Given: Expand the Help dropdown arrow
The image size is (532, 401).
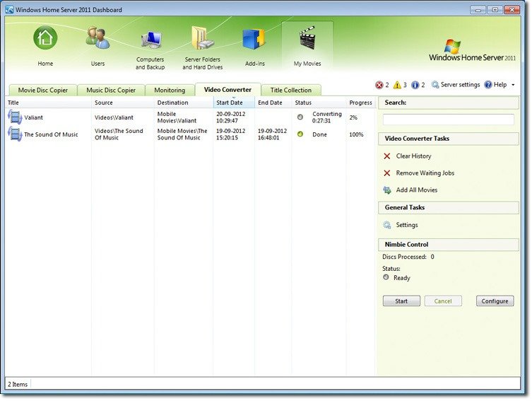Looking at the screenshot, I should [x=513, y=85].
